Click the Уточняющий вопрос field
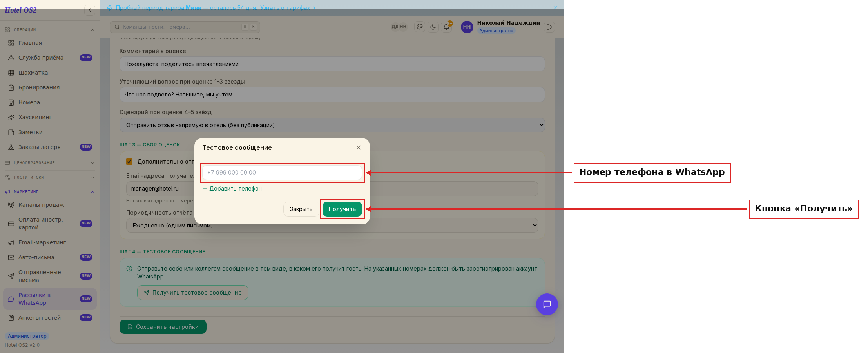Image resolution: width=868 pixels, height=353 pixels. 332,95
